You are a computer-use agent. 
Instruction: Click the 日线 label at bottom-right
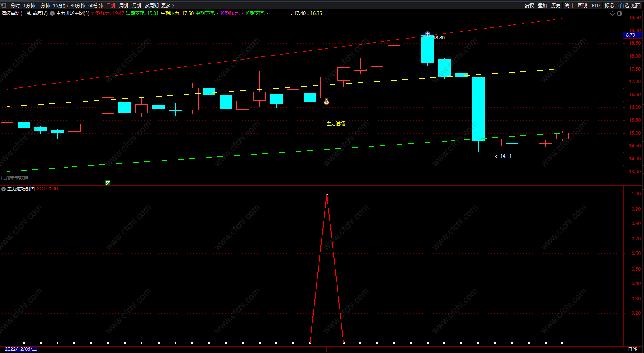(633, 350)
